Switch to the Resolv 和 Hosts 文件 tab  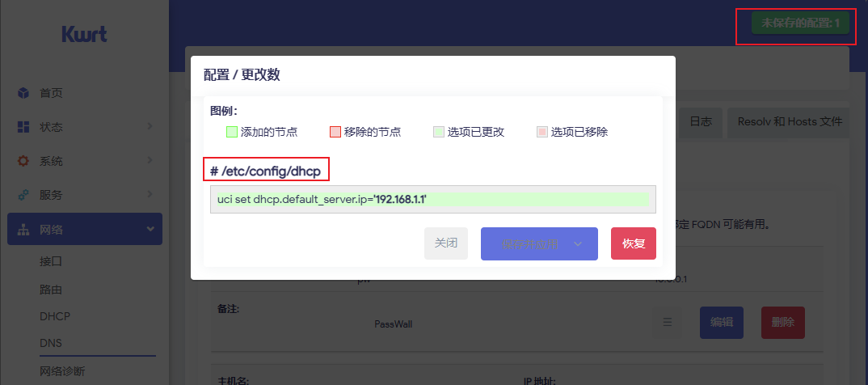click(790, 122)
